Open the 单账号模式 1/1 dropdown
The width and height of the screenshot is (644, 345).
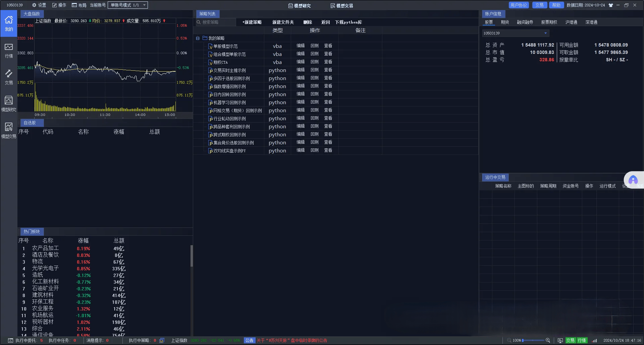(127, 5)
